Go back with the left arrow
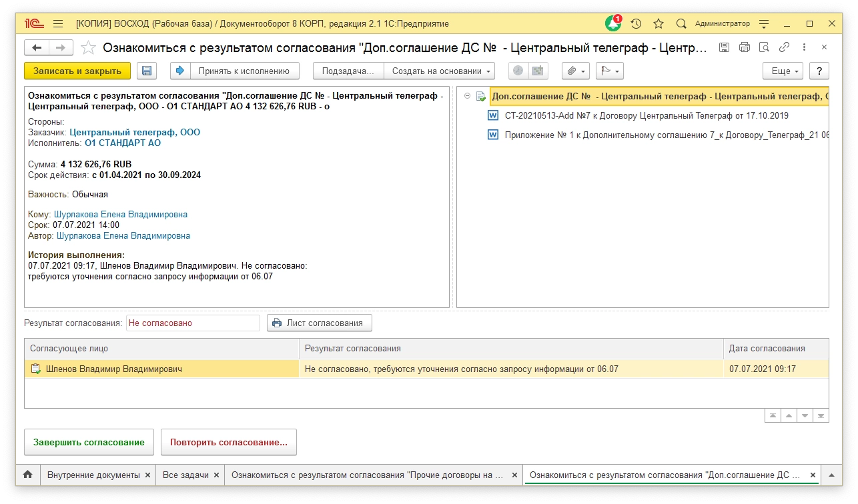 (37, 48)
